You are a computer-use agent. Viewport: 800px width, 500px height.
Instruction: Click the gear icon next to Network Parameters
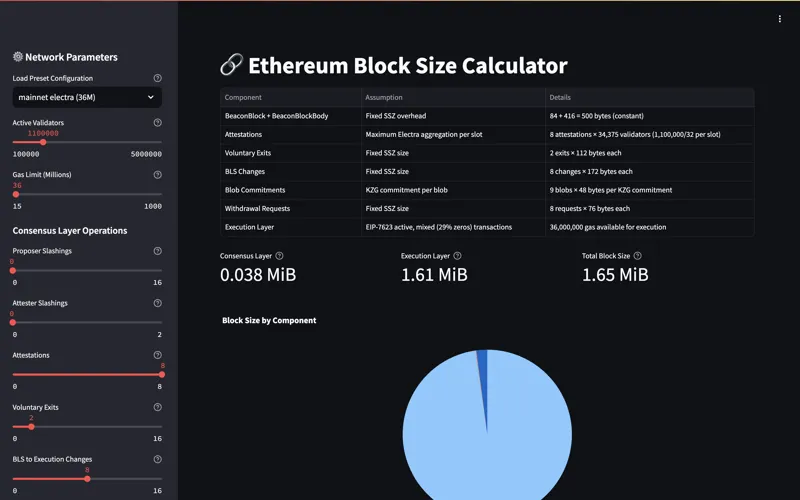(18, 57)
